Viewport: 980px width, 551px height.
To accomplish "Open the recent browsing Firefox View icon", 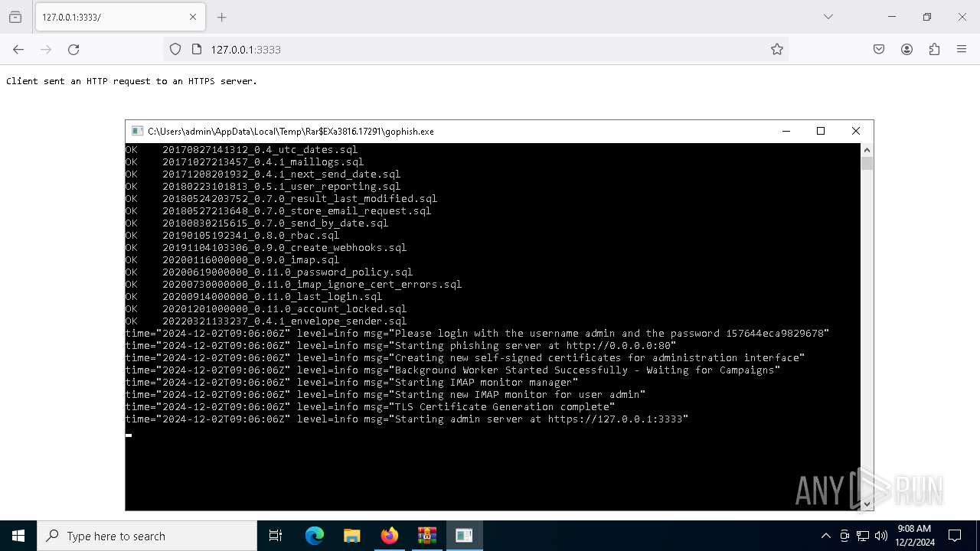I will tap(15, 17).
